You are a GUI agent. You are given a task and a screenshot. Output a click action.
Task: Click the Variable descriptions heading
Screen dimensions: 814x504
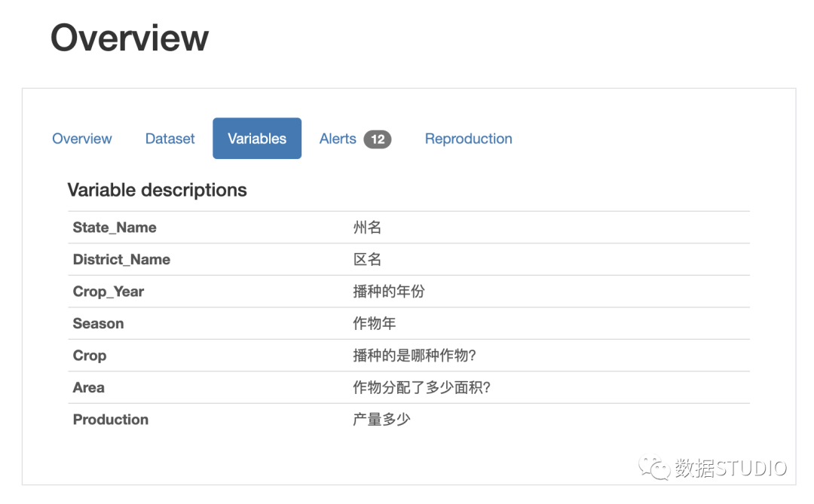(158, 190)
